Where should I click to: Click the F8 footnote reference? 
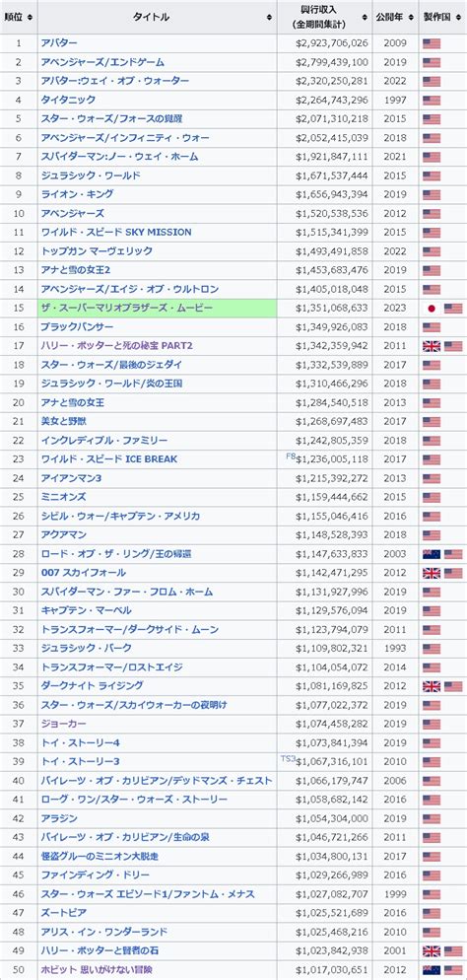coord(291,456)
